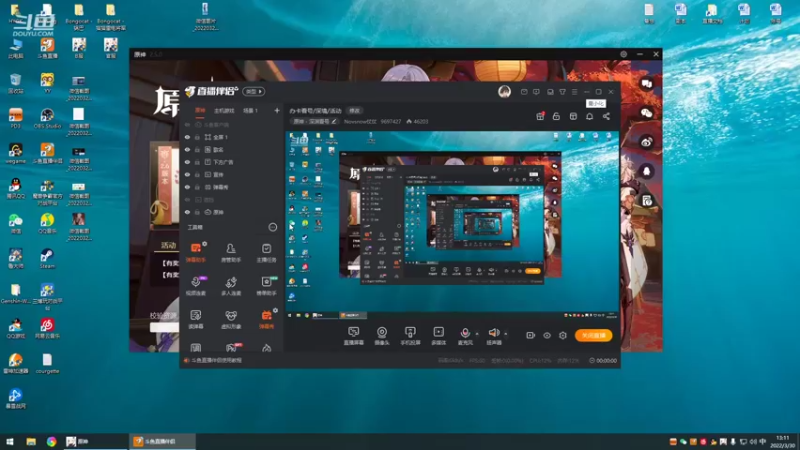Screen dimensions: 800x450
Task: Click the record video icon beside preview eye
Action: coord(531,335)
